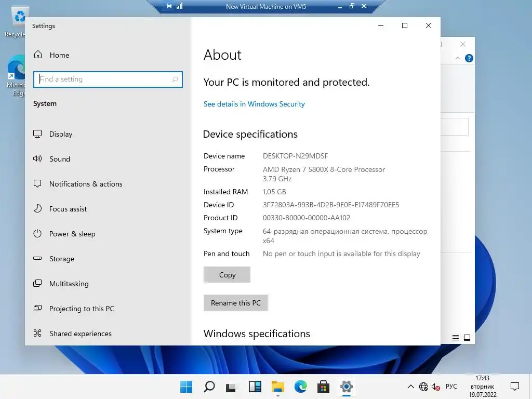Close the background window with its X

pyautogui.click(x=463, y=44)
